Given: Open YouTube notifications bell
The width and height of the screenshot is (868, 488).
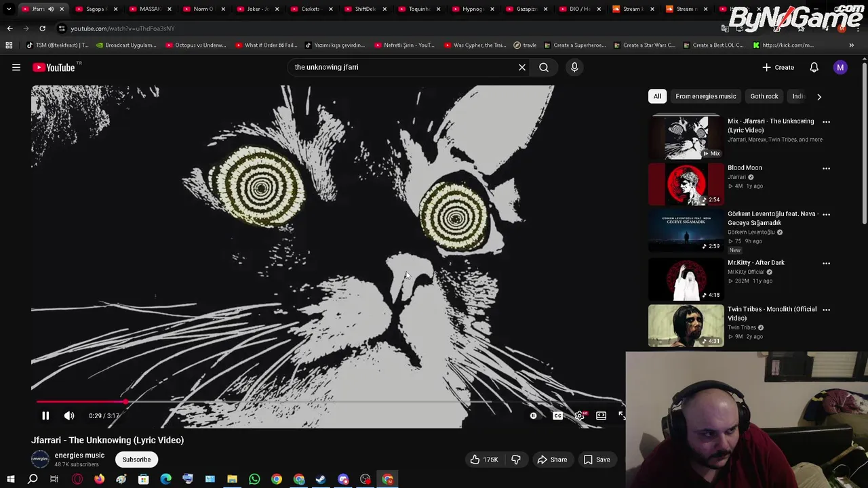Looking at the screenshot, I should coord(814,67).
